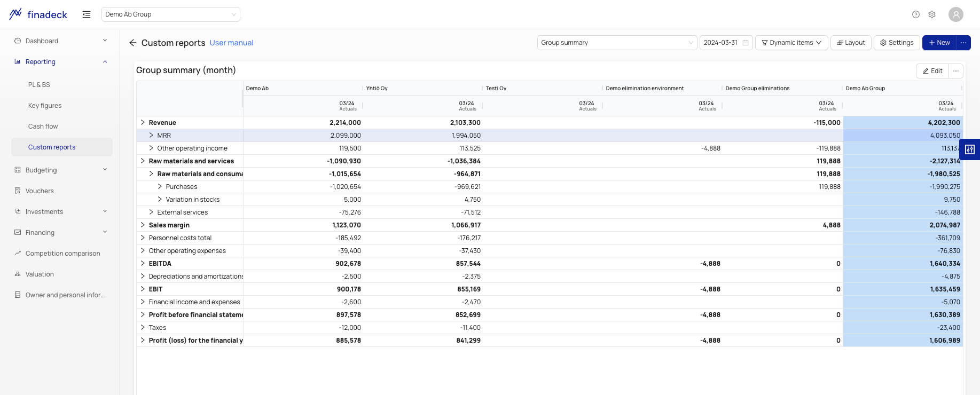Open the Demo Ab Group company dropdown

pyautogui.click(x=170, y=14)
